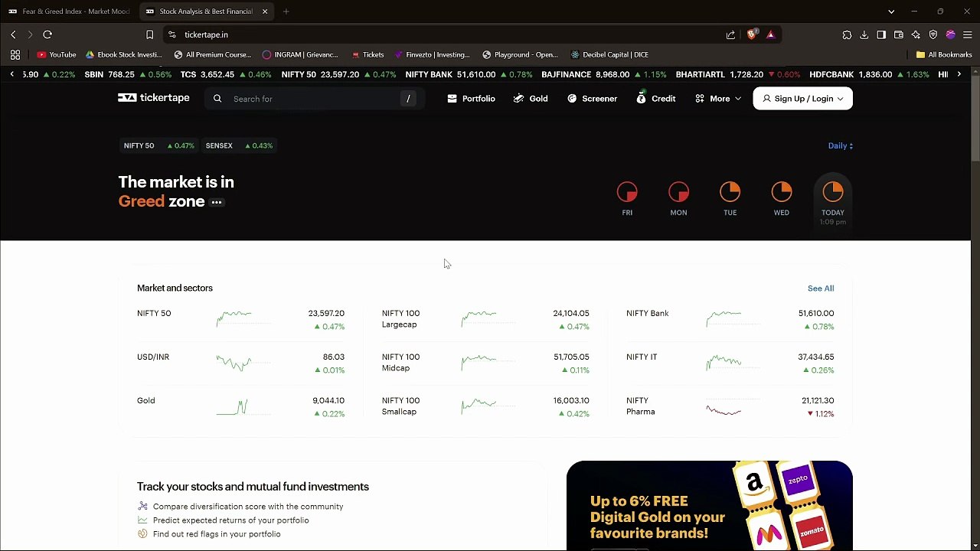
Task: Click the Tickertape logo
Action: [x=154, y=98]
